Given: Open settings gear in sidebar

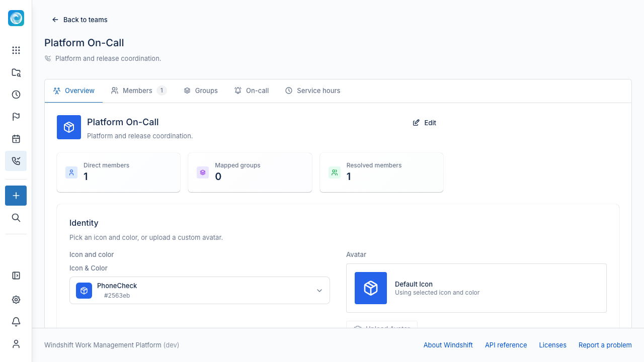Looking at the screenshot, I should tap(16, 300).
